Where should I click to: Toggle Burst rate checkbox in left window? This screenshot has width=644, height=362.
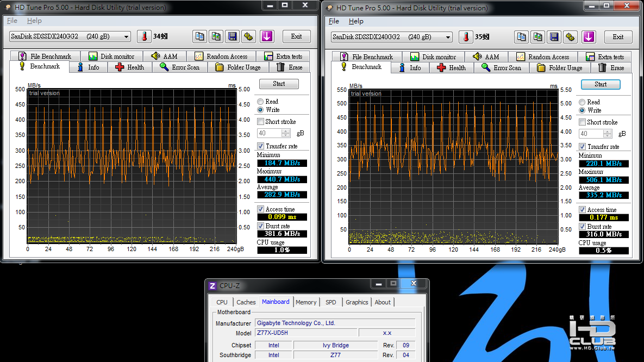[260, 226]
